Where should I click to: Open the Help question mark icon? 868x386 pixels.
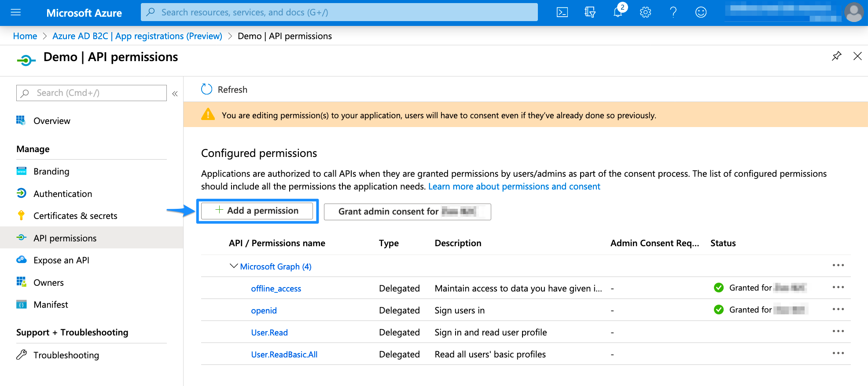click(673, 12)
